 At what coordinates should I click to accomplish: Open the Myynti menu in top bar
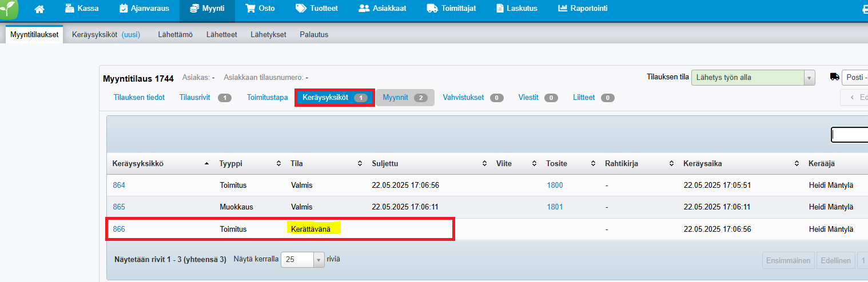pyautogui.click(x=206, y=9)
